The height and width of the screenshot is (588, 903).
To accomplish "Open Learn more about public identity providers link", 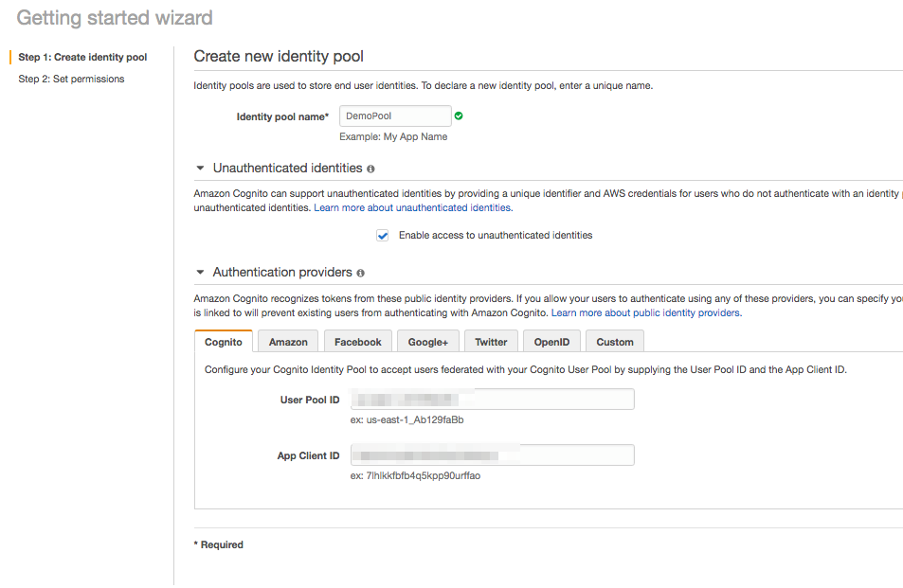I will pos(647,313).
